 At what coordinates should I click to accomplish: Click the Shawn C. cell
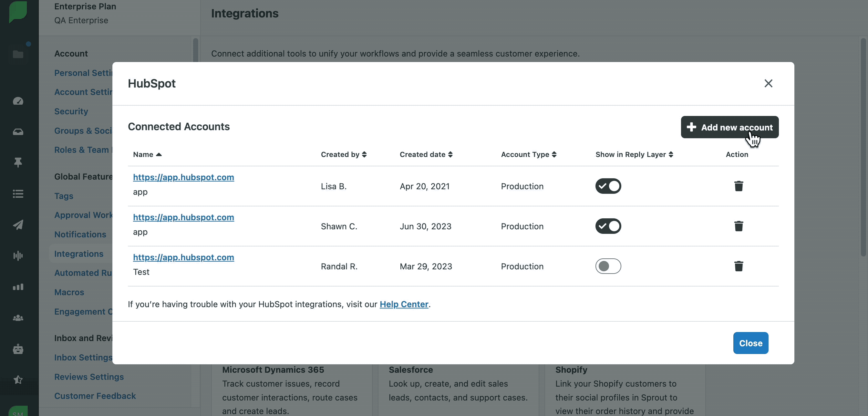339,226
